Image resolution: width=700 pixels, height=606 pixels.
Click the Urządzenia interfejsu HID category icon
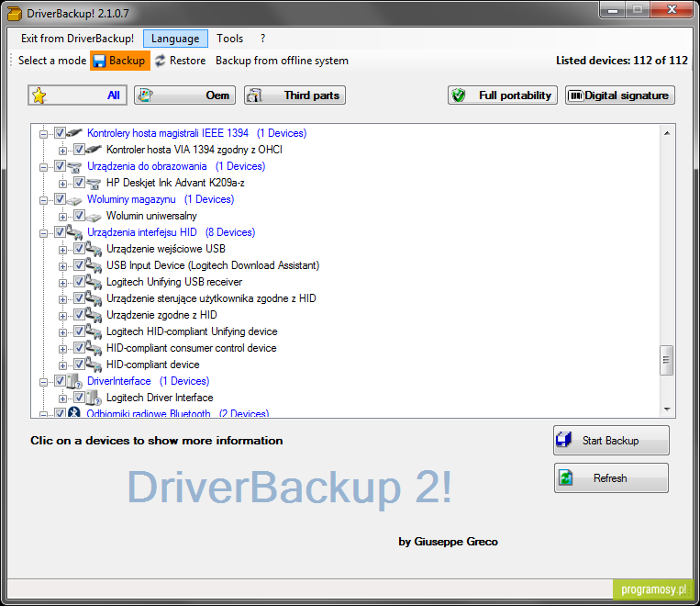pyautogui.click(x=74, y=232)
